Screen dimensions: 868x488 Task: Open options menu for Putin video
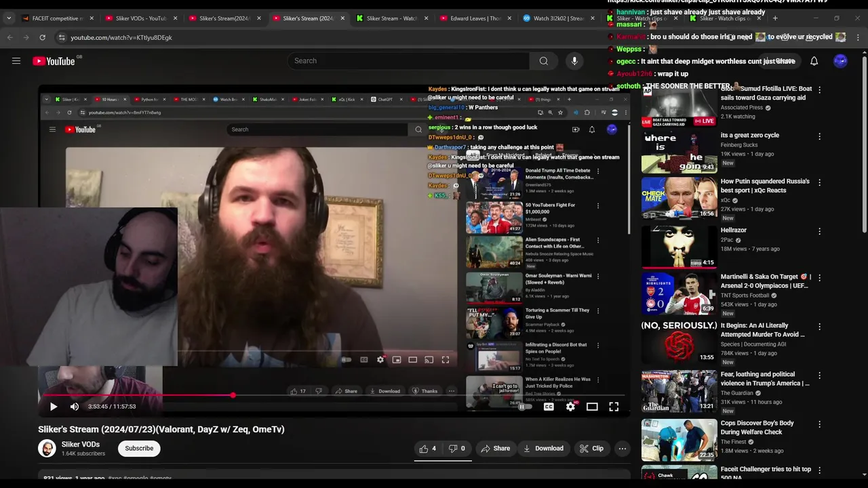pos(819,183)
